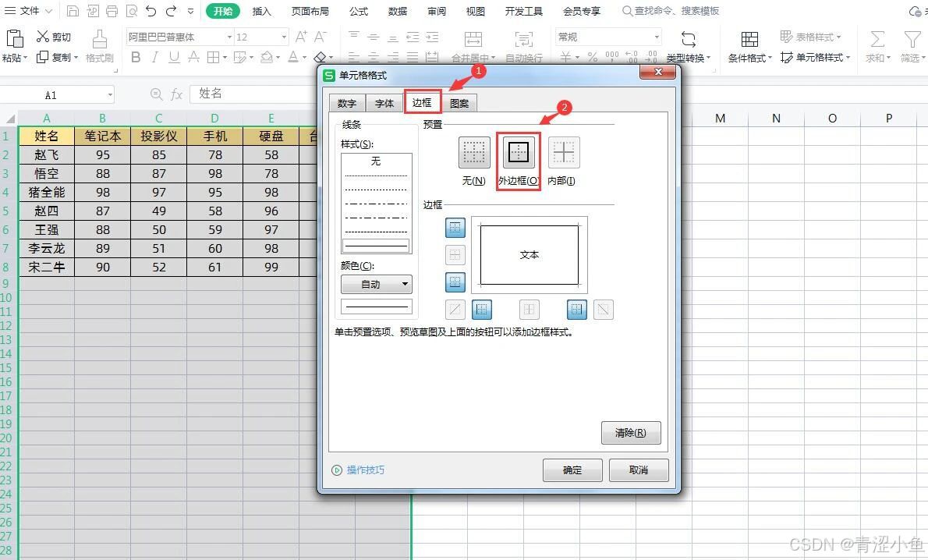The width and height of the screenshot is (928, 560).
Task: Toggle the diagonal-up border button
Action: pyautogui.click(x=455, y=309)
